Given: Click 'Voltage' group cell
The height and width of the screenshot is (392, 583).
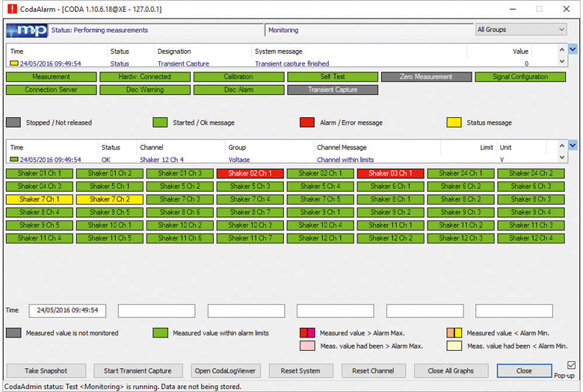Looking at the screenshot, I should [x=239, y=159].
